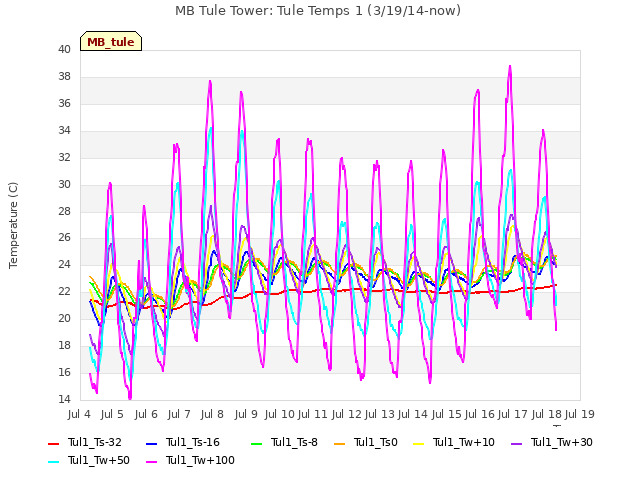Click the green Tul1_Ts-8 legend swatch
This screenshot has height=480, width=640.
pyautogui.click(x=256, y=443)
